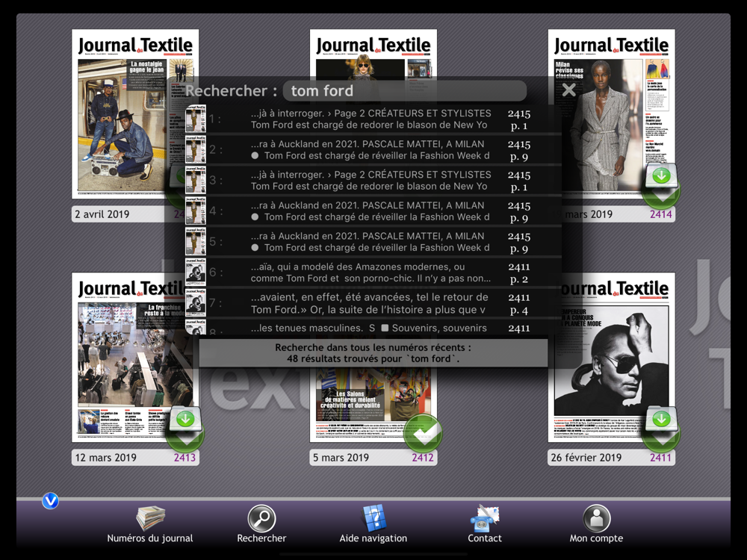Screen dimensions: 747x560
Task: Click the purple issue number 2411
Action: (x=661, y=458)
